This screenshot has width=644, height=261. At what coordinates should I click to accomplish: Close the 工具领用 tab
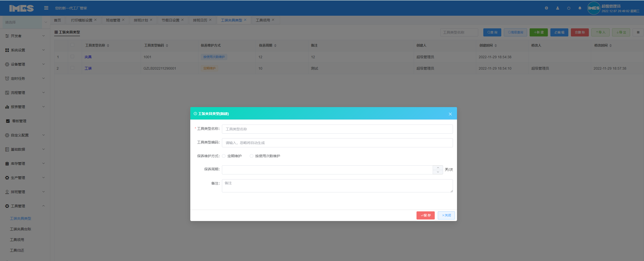pos(273,20)
